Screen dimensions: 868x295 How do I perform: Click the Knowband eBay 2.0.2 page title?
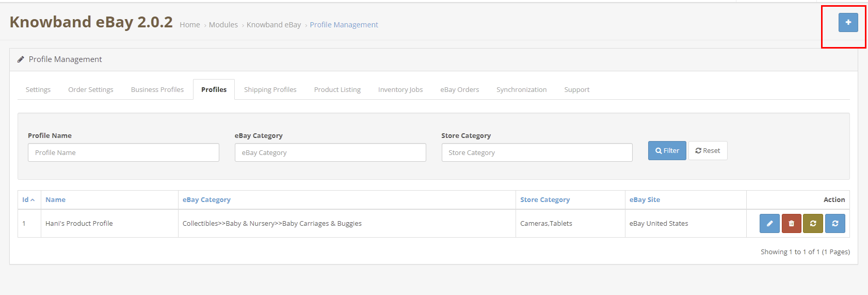click(x=91, y=22)
